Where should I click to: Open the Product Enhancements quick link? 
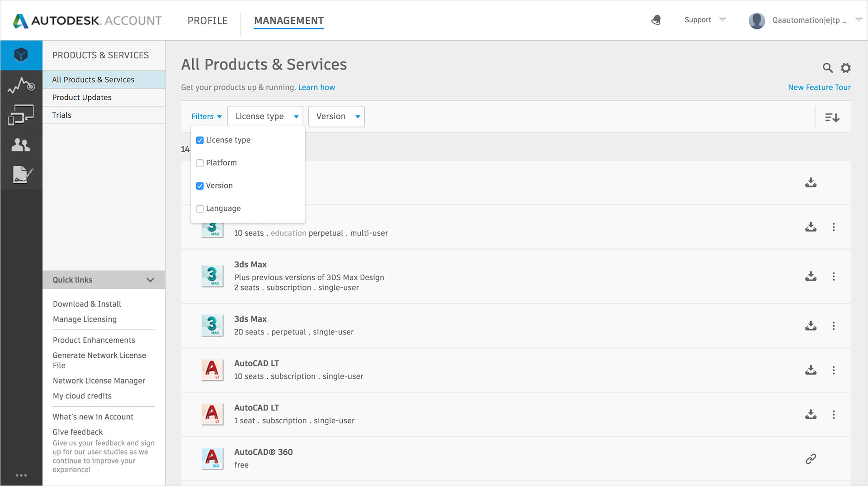(94, 340)
